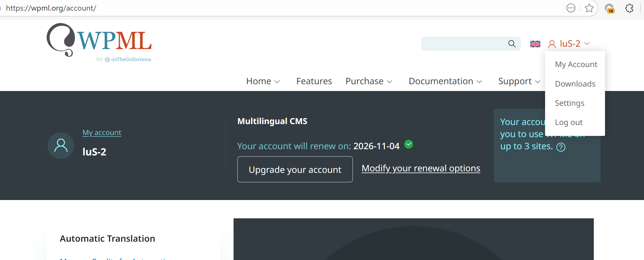The width and height of the screenshot is (644, 260).
Task: Expand the Home menu dropdown
Action: pyautogui.click(x=263, y=81)
